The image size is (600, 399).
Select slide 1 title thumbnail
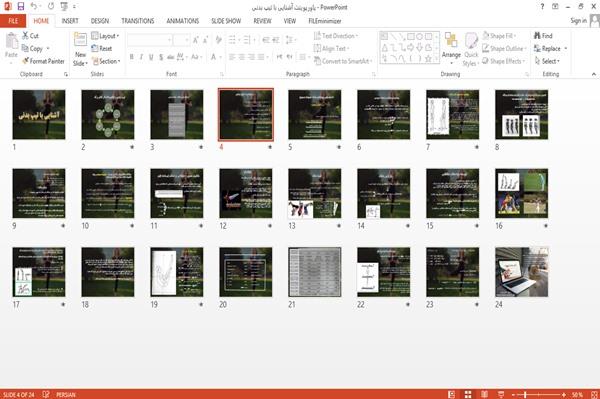click(39, 114)
